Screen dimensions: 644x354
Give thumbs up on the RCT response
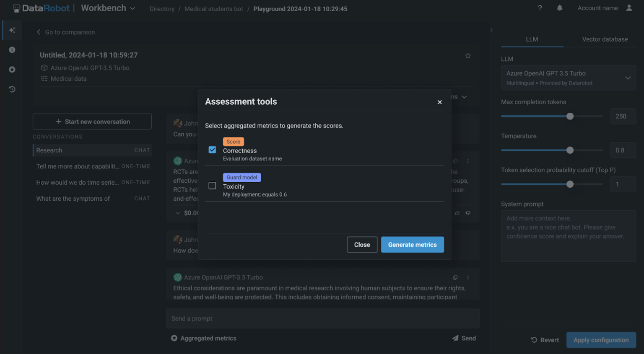pos(457,213)
